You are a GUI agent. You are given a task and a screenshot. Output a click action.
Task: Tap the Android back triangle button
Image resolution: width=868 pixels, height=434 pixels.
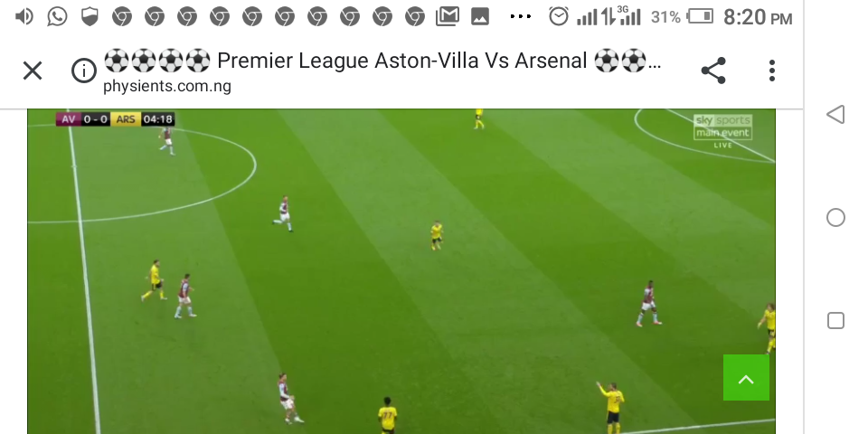click(x=835, y=115)
